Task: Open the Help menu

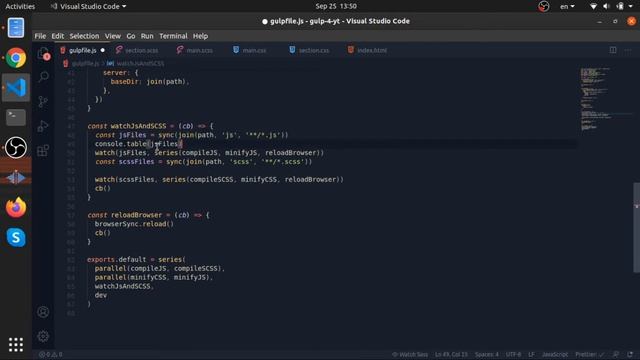Action: tap(200, 36)
